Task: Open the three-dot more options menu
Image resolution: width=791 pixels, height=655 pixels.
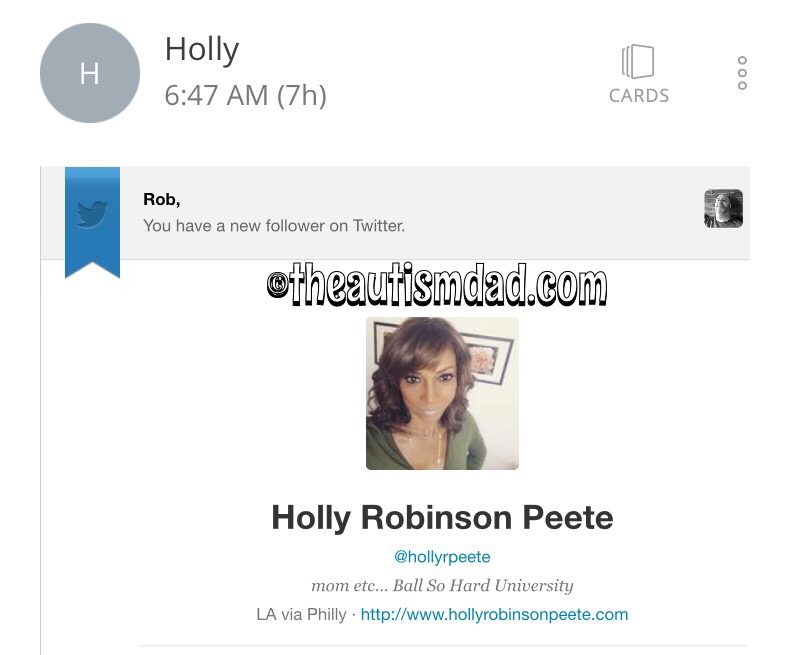Action: (x=742, y=73)
